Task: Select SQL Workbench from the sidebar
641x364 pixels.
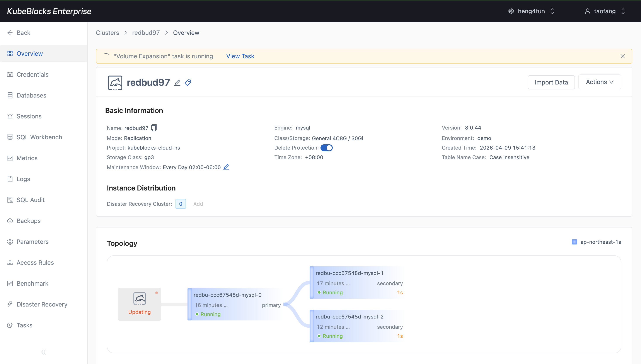Action: click(39, 137)
